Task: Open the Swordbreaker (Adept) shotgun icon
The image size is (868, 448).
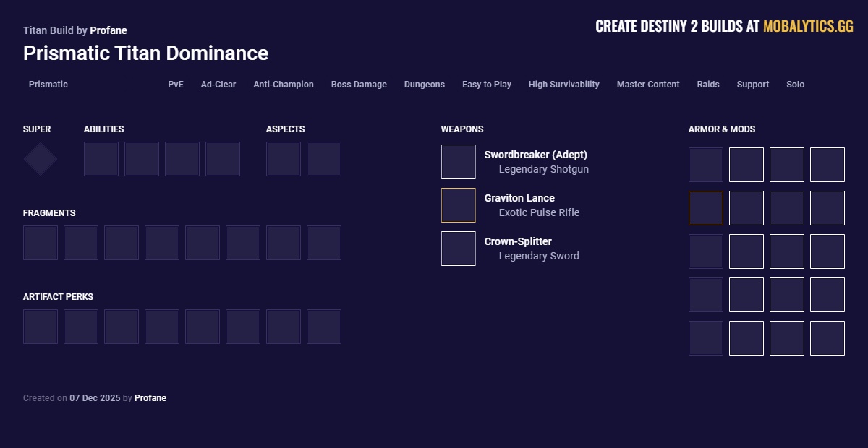Action: click(459, 161)
